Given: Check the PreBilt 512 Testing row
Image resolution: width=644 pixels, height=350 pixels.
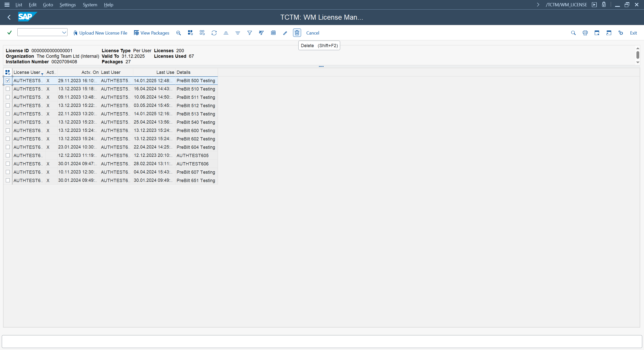Looking at the screenshot, I should coord(8,105).
